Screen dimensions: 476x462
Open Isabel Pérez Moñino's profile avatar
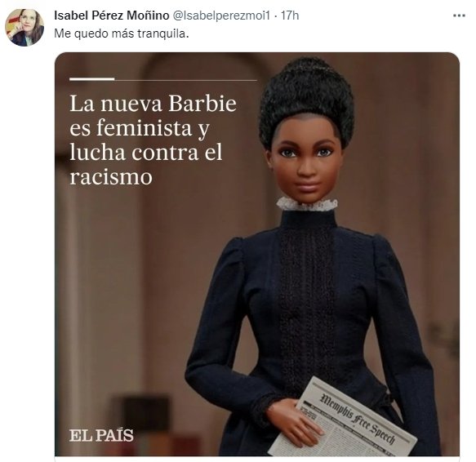(24, 27)
